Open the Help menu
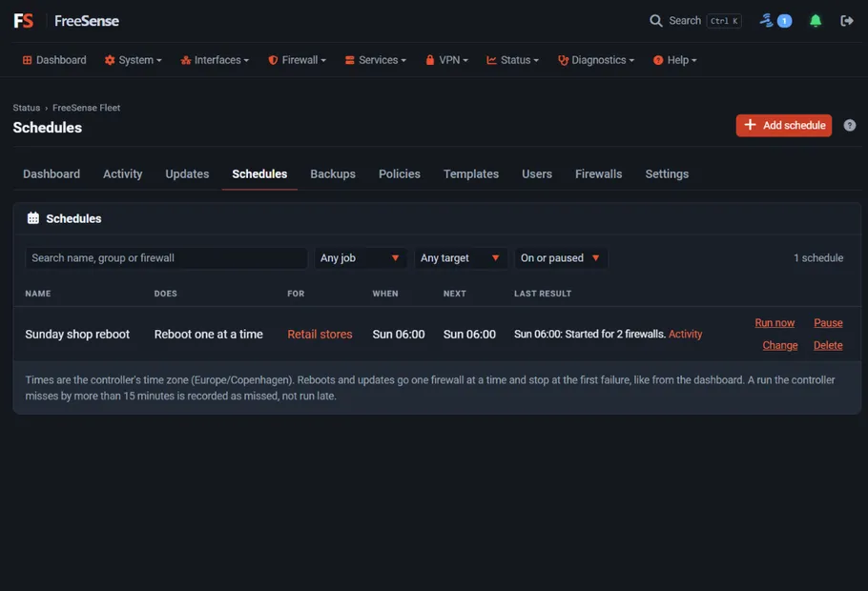868x591 pixels. coord(674,60)
